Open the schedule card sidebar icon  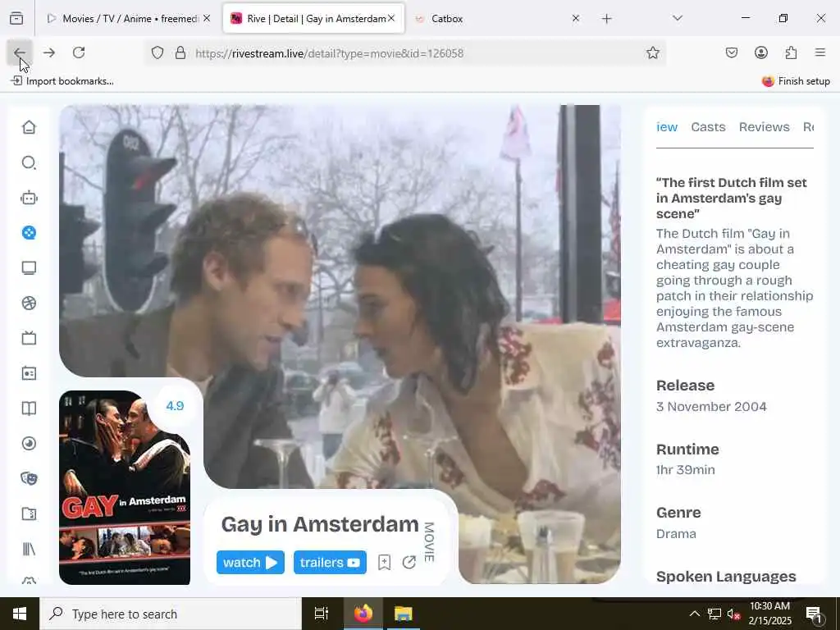coord(29,373)
